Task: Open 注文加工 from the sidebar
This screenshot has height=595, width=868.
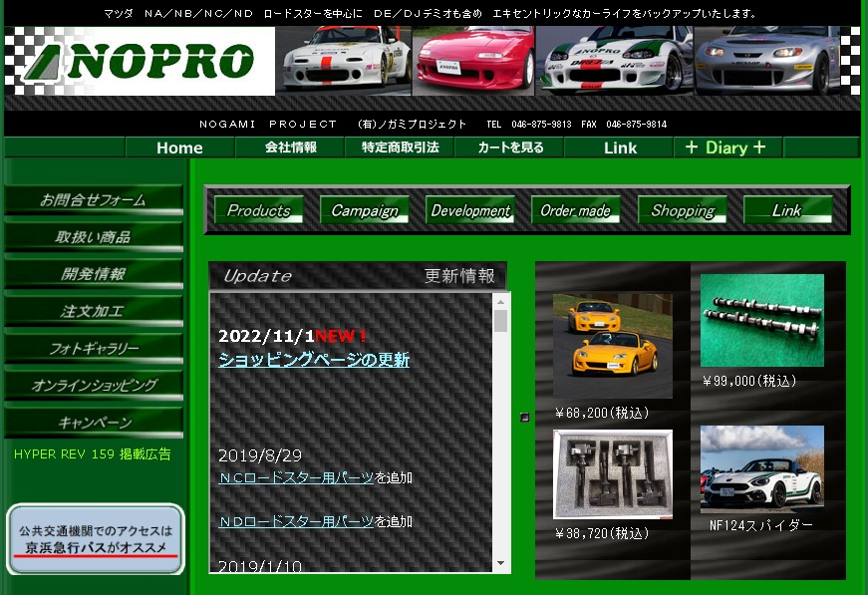Action: 94,311
